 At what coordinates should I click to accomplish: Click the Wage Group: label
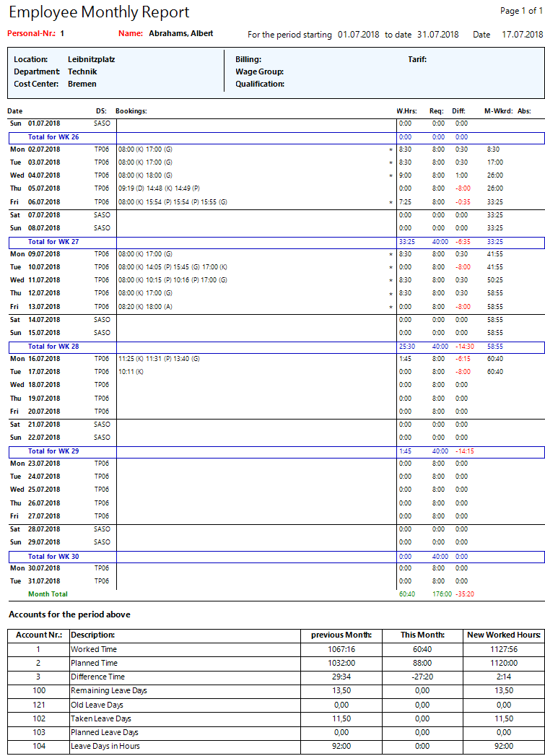[x=259, y=71]
